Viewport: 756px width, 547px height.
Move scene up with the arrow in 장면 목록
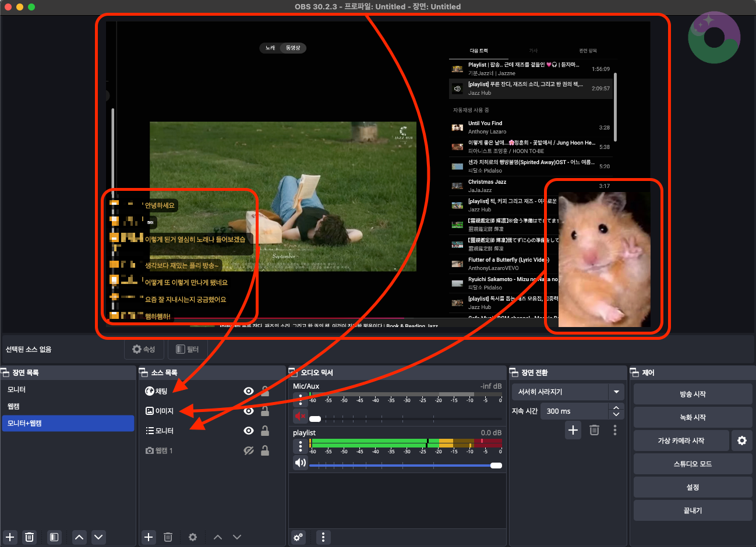(x=79, y=537)
